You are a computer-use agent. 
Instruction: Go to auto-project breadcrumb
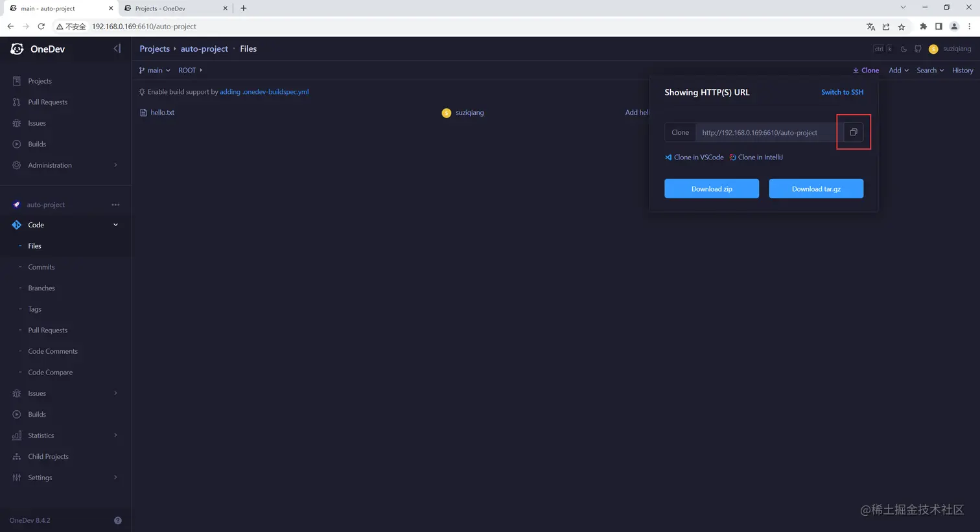(204, 49)
